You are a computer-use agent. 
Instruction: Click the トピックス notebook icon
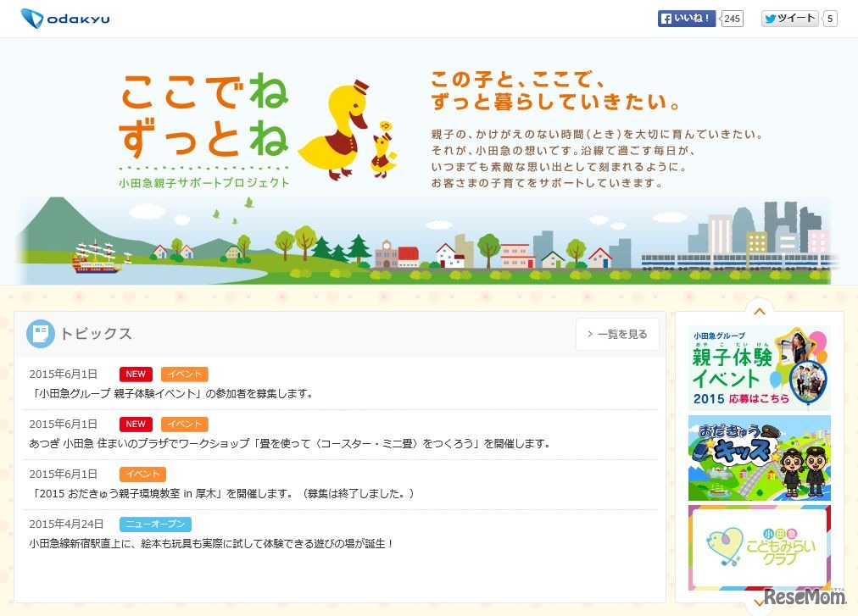click(41, 334)
